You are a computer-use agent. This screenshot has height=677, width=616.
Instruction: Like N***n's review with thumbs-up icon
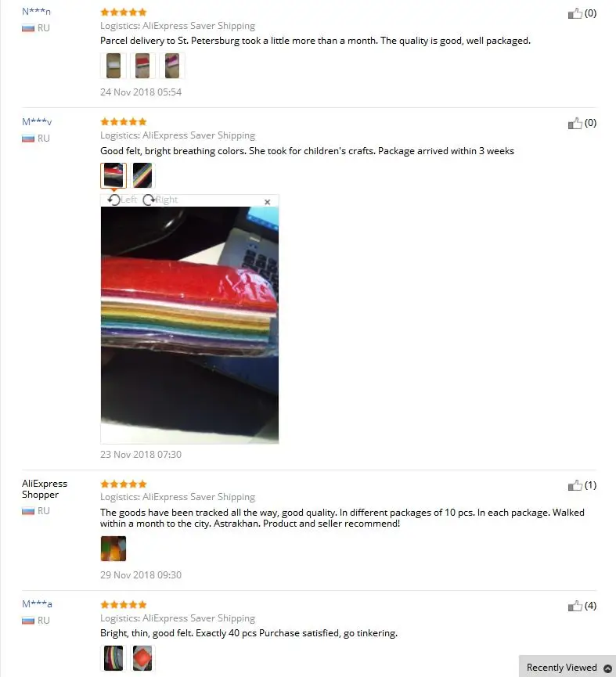(x=575, y=14)
